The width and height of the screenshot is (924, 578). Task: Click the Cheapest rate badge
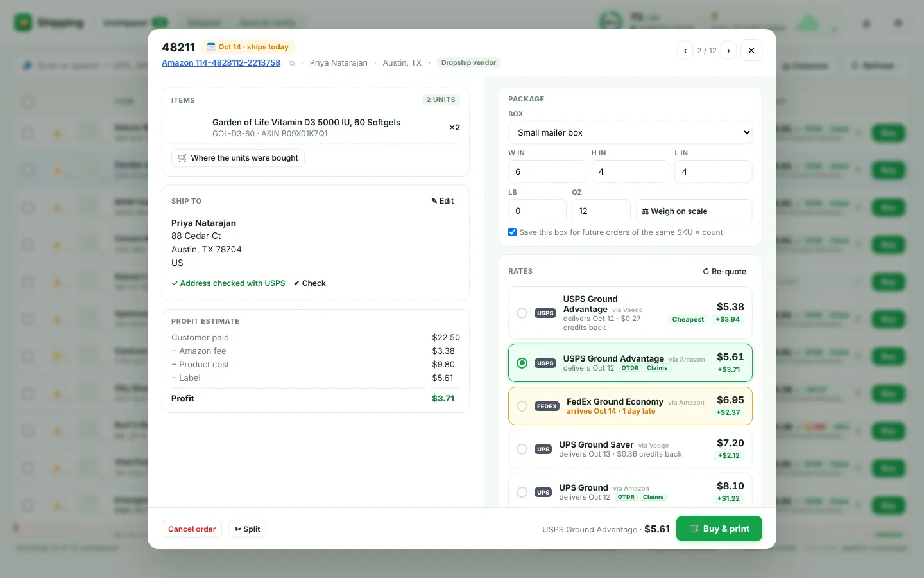pyautogui.click(x=688, y=320)
